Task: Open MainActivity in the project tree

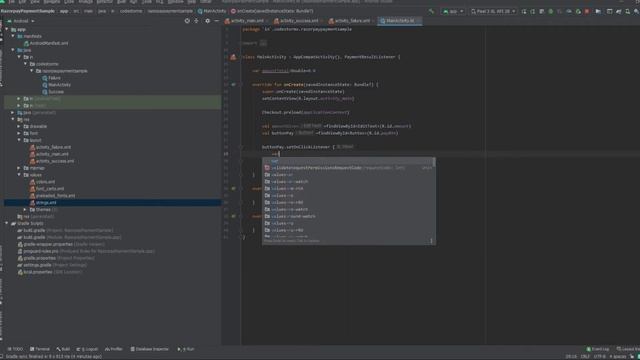Action: click(x=56, y=85)
